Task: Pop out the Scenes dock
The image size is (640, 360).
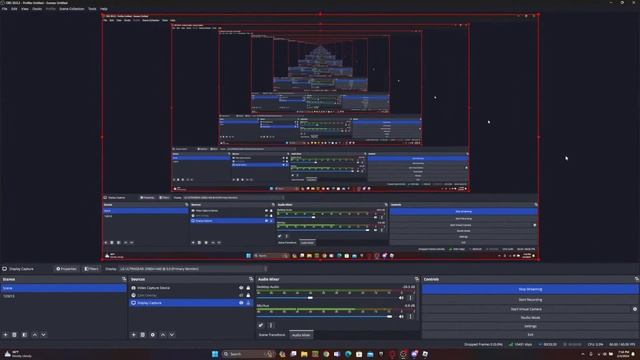Action: coord(124,279)
